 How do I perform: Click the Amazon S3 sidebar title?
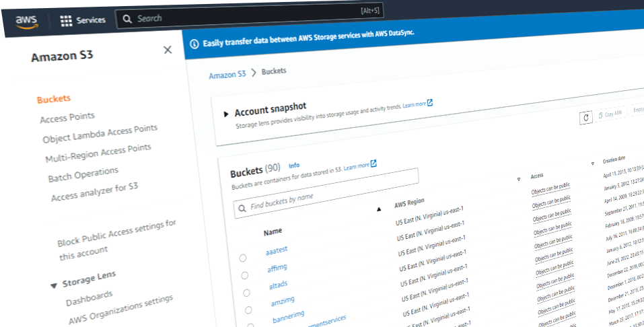pos(62,56)
